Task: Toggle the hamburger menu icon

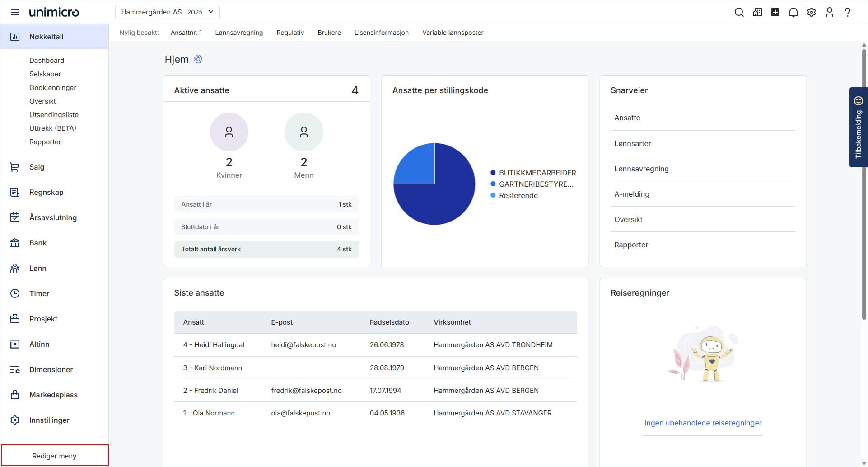Action: [15, 12]
